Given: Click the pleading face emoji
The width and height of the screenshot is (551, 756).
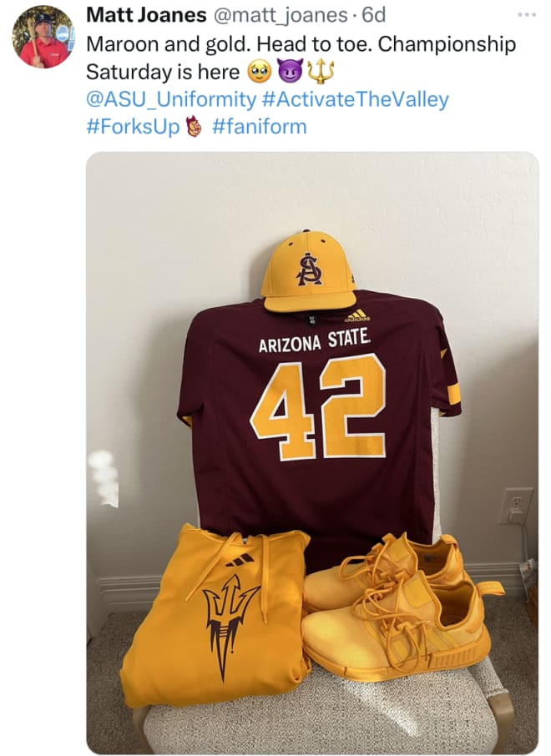Looking at the screenshot, I should tap(258, 73).
